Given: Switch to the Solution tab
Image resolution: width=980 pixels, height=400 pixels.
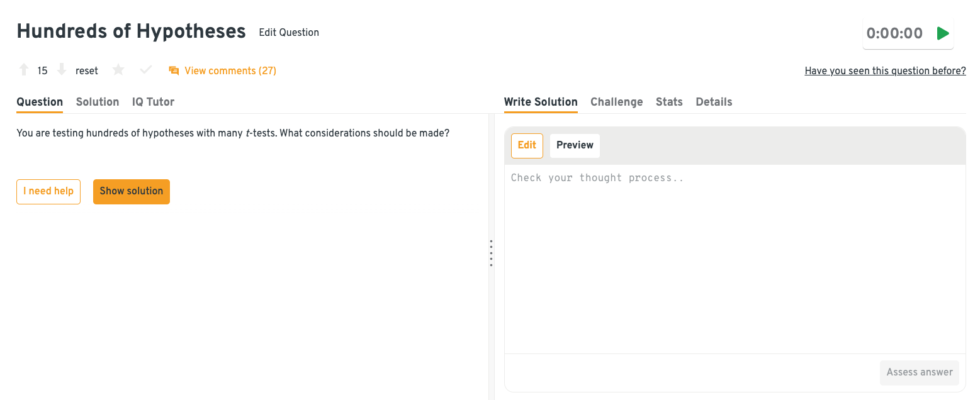Looking at the screenshot, I should pyautogui.click(x=98, y=102).
